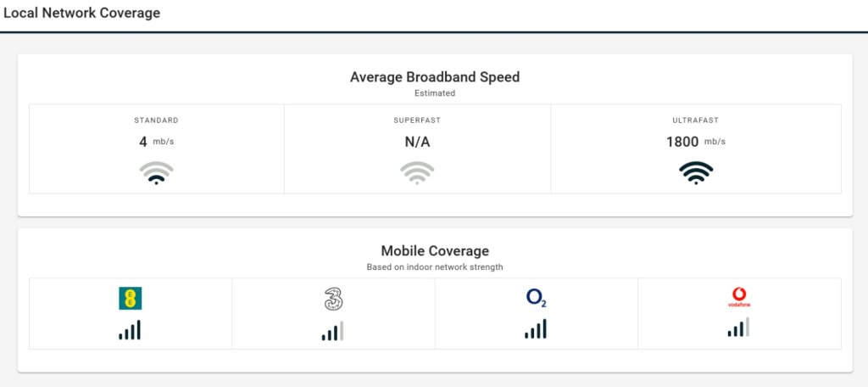The image size is (868, 387).
Task: Click the Average Broadband Speed title
Action: 435,77
